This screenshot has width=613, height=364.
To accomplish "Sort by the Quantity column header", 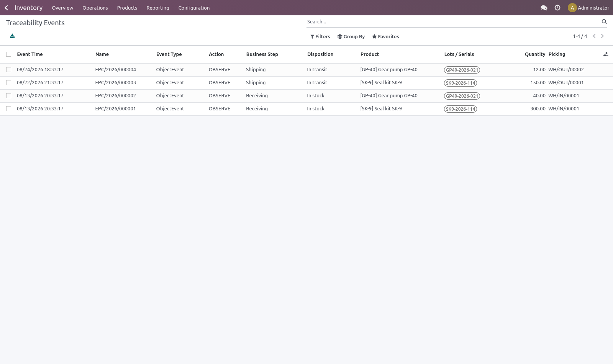I will 535,54.
